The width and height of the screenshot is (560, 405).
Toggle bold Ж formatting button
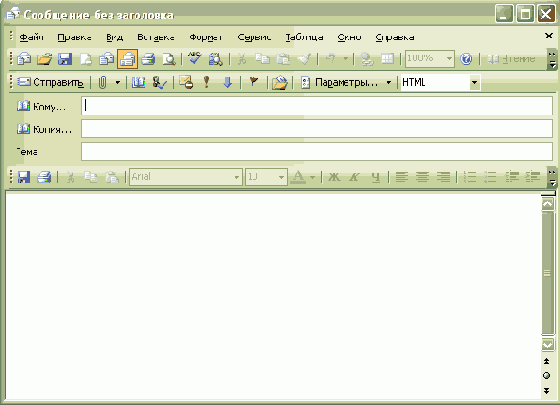334,177
